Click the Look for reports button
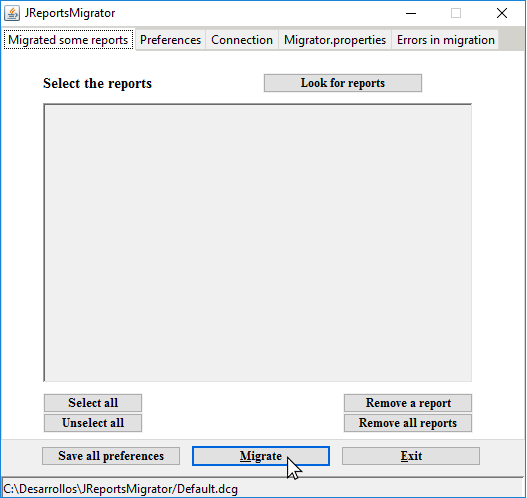527x498 pixels. pyautogui.click(x=343, y=83)
